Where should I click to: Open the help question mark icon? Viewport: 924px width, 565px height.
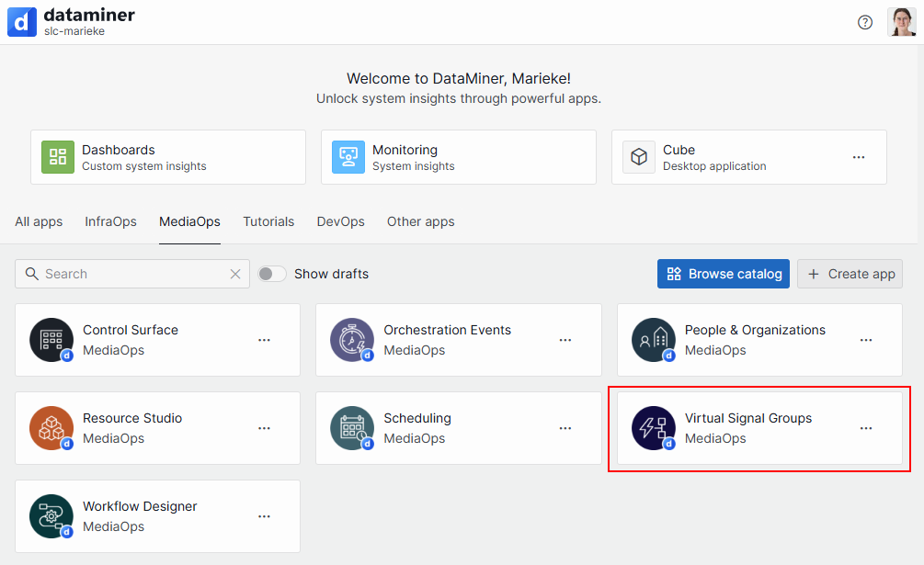coord(864,22)
